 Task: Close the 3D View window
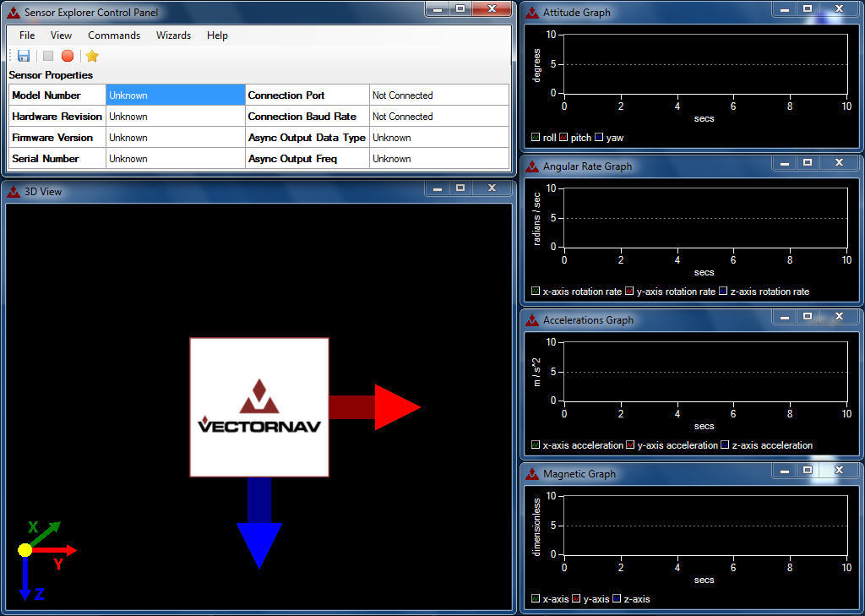click(x=492, y=188)
